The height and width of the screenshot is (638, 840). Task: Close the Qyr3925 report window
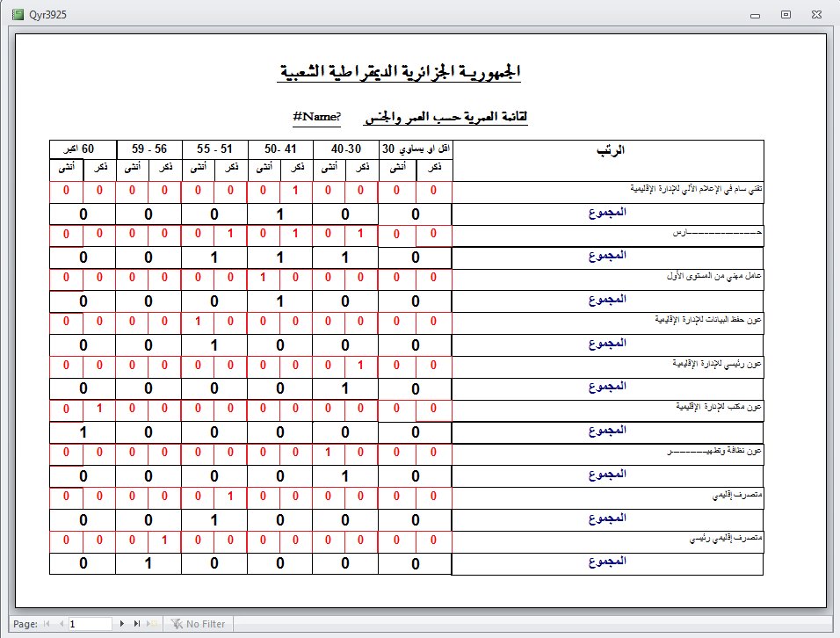816,14
